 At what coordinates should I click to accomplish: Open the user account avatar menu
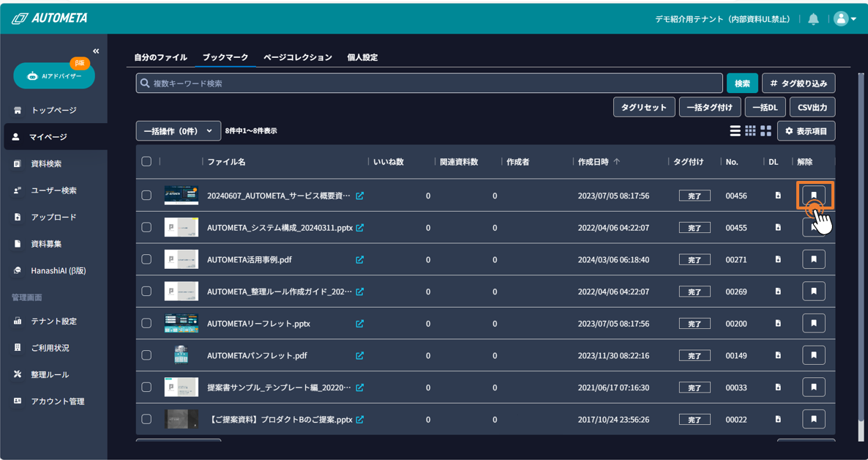845,19
